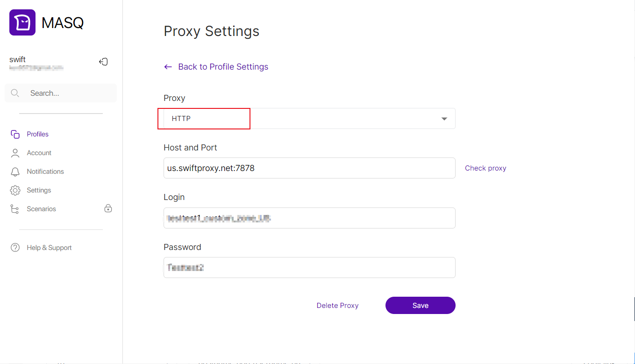Click the lock icon next to Scenarios
The image size is (635, 364).
108,208
